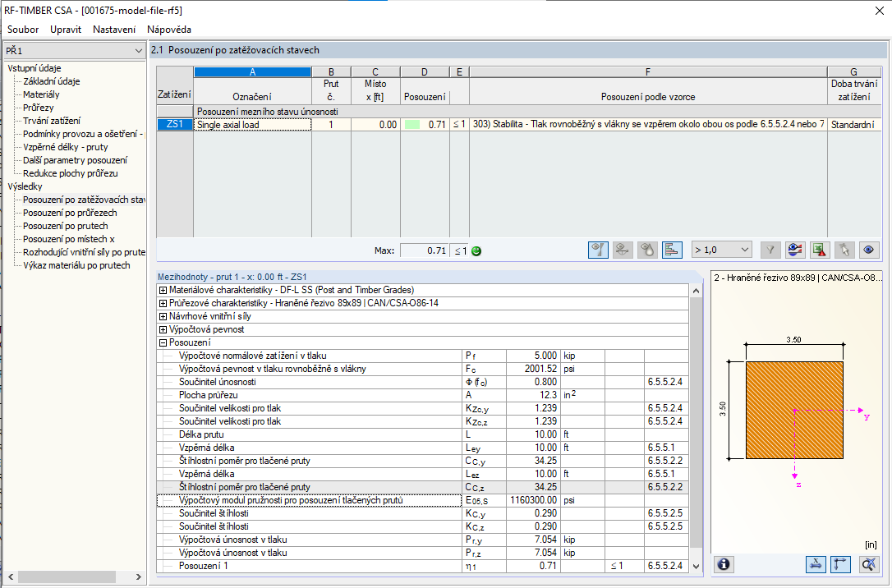The height and width of the screenshot is (588, 892).
Task: Expand Průřezové charakteristiky - Hraněné řezivo 89x89
Action: [x=163, y=303]
